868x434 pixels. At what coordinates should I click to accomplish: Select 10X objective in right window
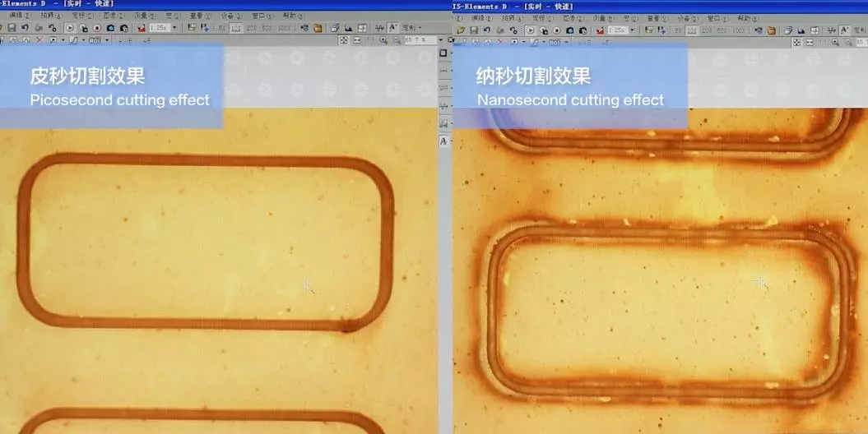[692, 30]
